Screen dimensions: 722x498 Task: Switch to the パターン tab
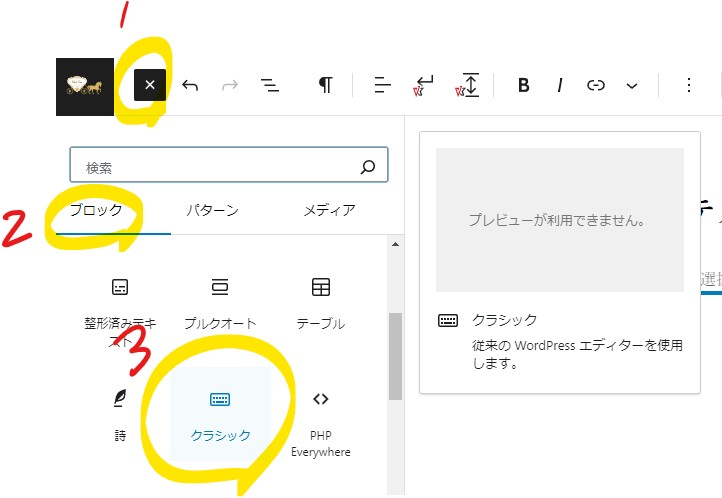click(x=212, y=210)
